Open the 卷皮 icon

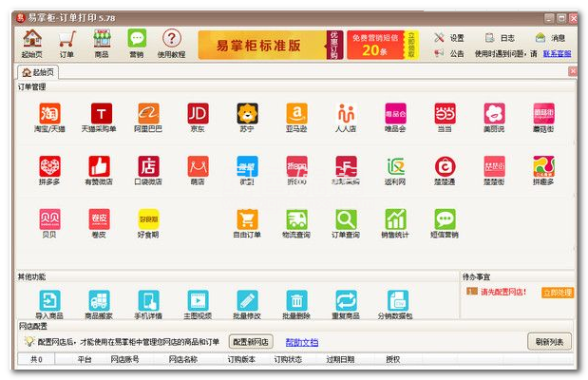99,219
